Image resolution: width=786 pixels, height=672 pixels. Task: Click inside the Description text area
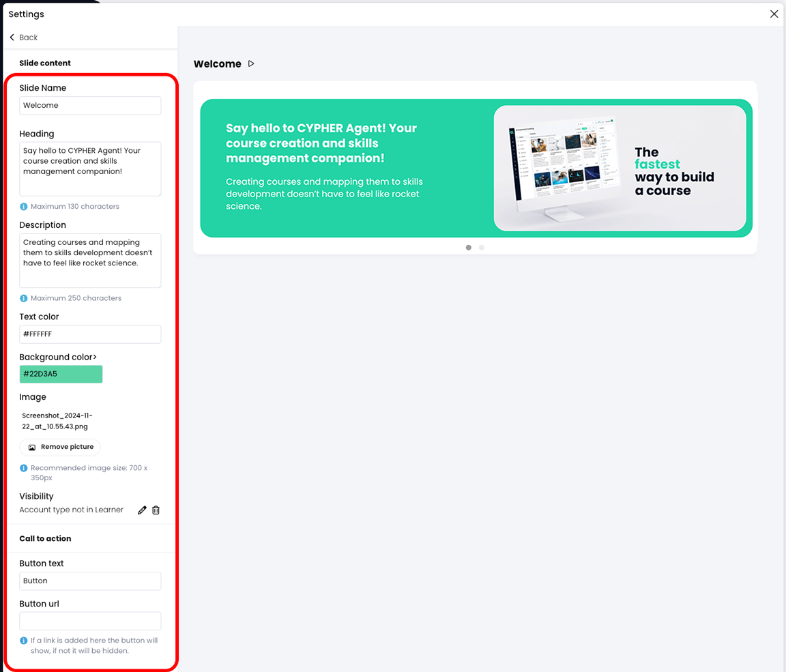(90, 261)
